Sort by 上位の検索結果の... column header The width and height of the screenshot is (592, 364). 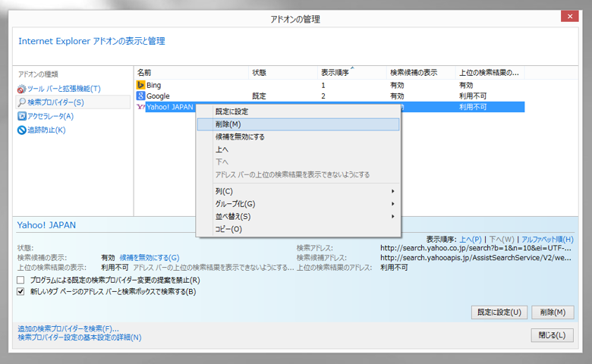pos(490,73)
